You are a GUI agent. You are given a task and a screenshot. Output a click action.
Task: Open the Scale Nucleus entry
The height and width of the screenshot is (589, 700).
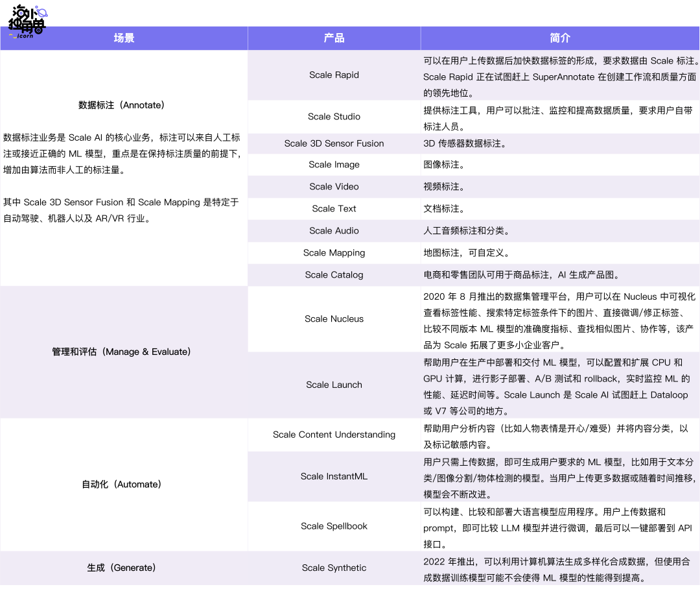pos(334,319)
